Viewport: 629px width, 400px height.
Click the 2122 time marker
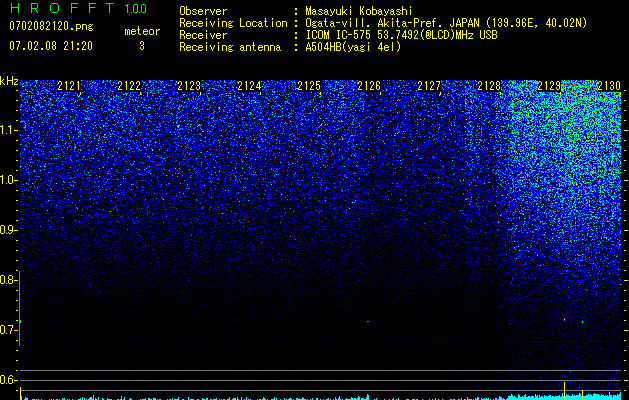coord(129,86)
